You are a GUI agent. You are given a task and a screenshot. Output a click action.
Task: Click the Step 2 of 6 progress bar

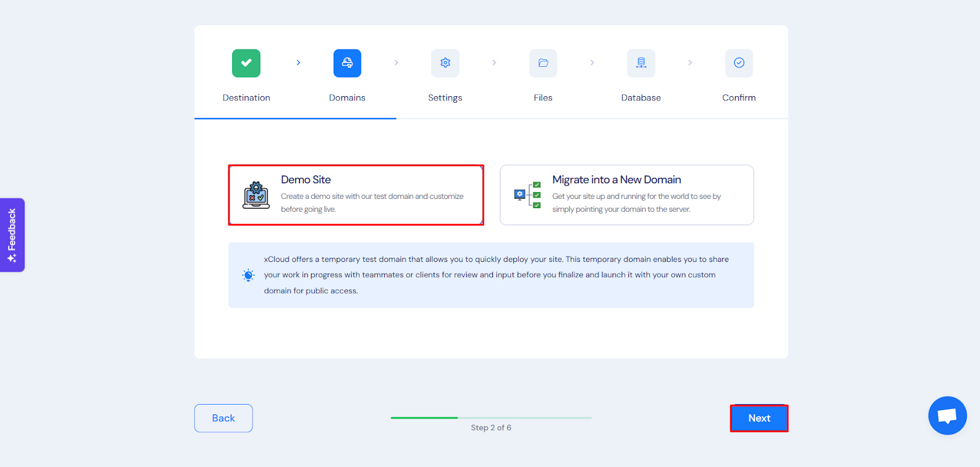point(491,418)
